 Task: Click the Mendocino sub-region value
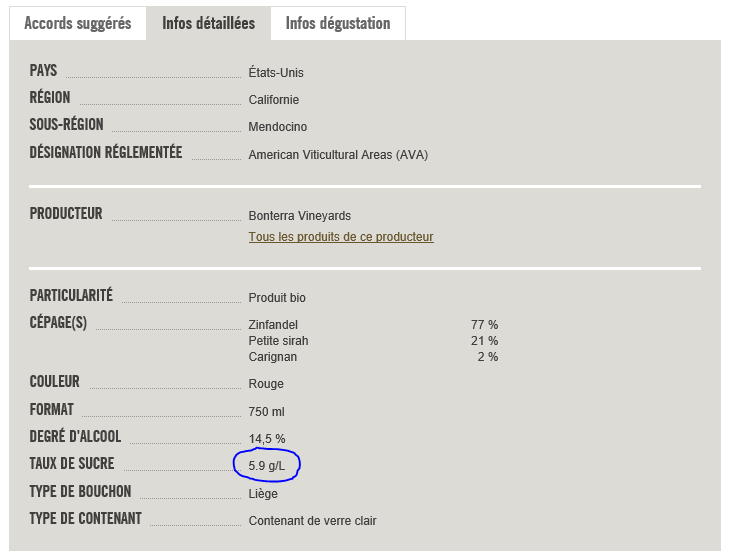click(x=278, y=127)
